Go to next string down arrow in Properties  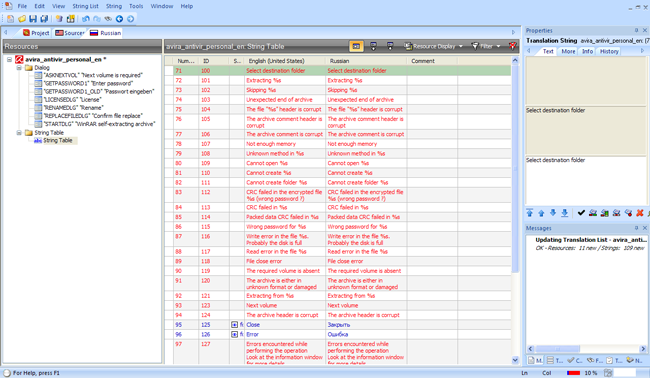tap(553, 213)
